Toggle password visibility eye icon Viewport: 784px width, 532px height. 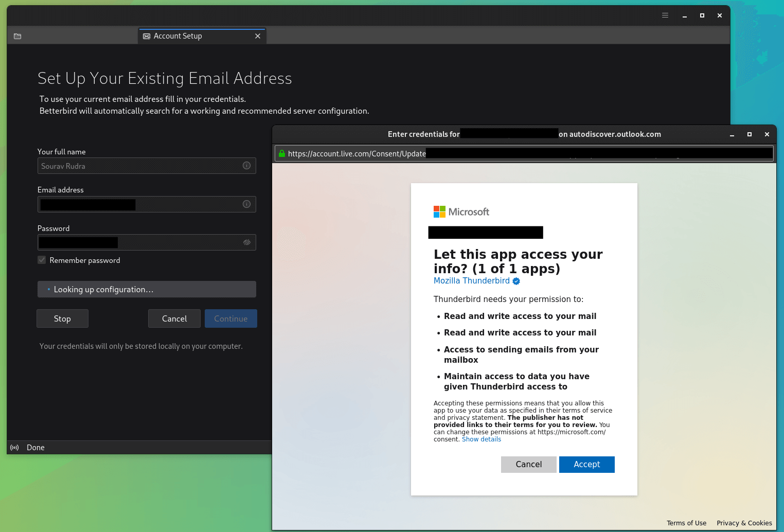tap(246, 242)
